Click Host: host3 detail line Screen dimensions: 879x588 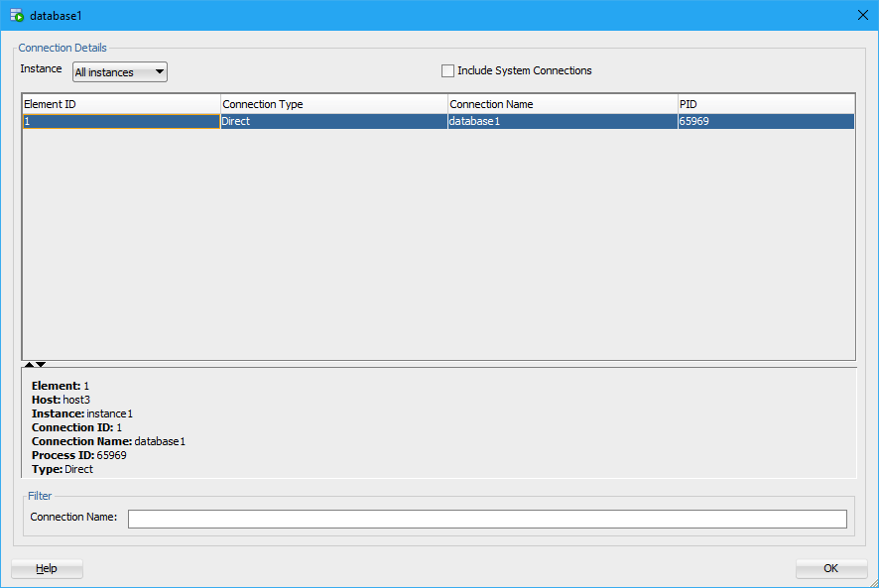pyautogui.click(x=61, y=400)
